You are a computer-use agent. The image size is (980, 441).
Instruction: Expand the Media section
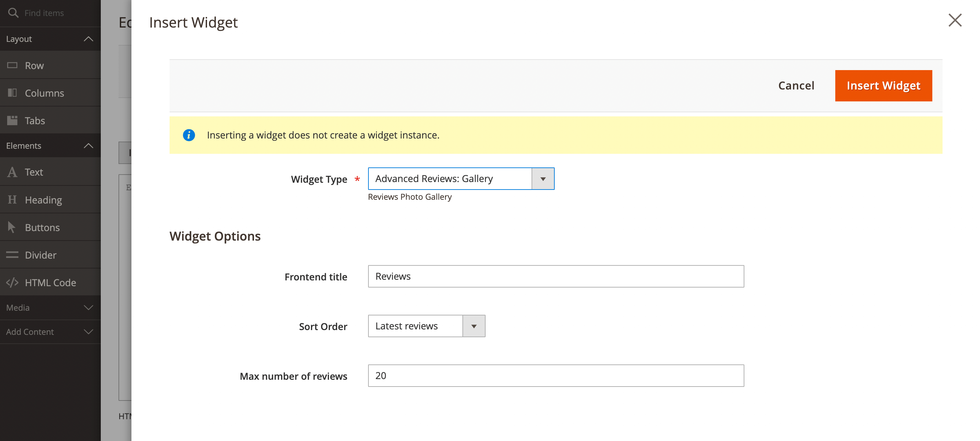[x=88, y=308]
